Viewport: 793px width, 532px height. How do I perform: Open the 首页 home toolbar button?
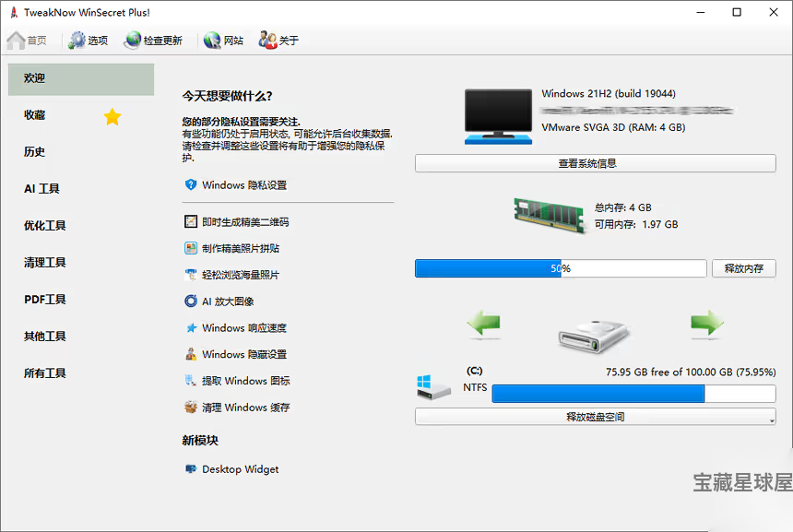point(27,41)
